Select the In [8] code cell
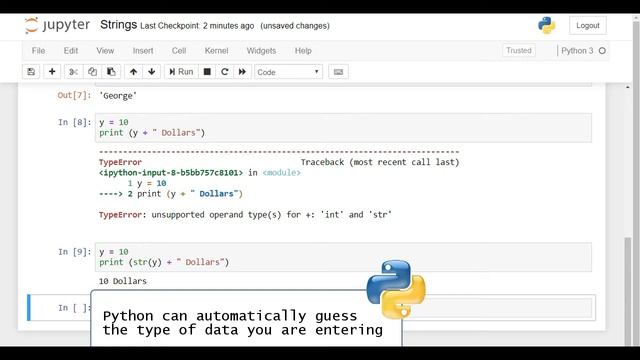This screenshot has height=360, width=640. pos(343,128)
